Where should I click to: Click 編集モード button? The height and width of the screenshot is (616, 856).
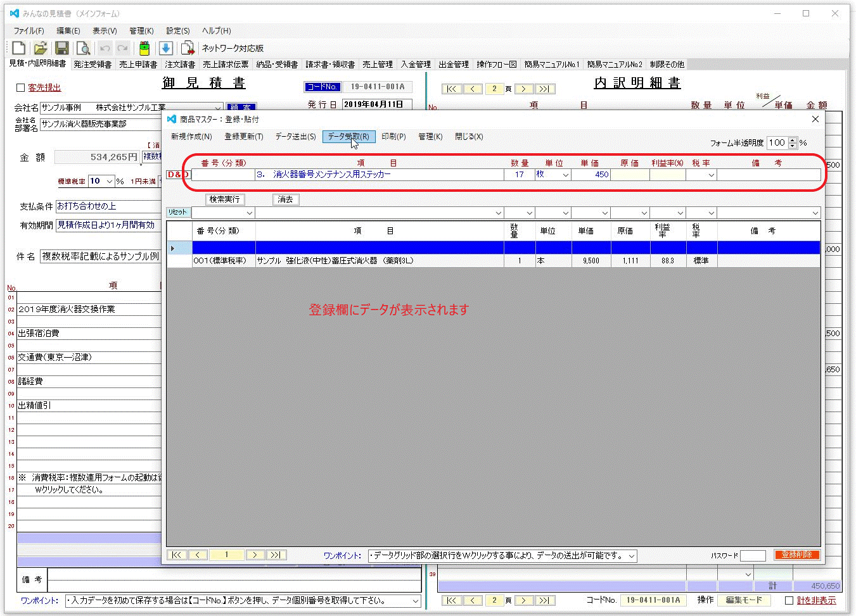coord(744,600)
